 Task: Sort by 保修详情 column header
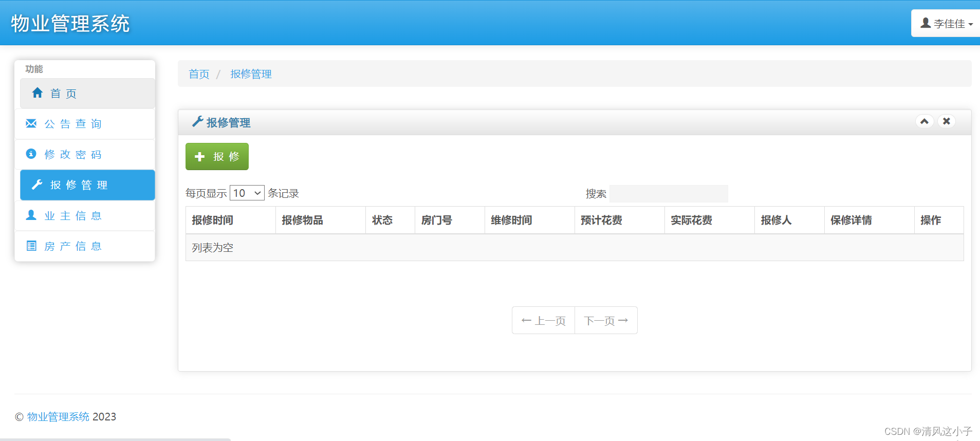click(x=870, y=220)
